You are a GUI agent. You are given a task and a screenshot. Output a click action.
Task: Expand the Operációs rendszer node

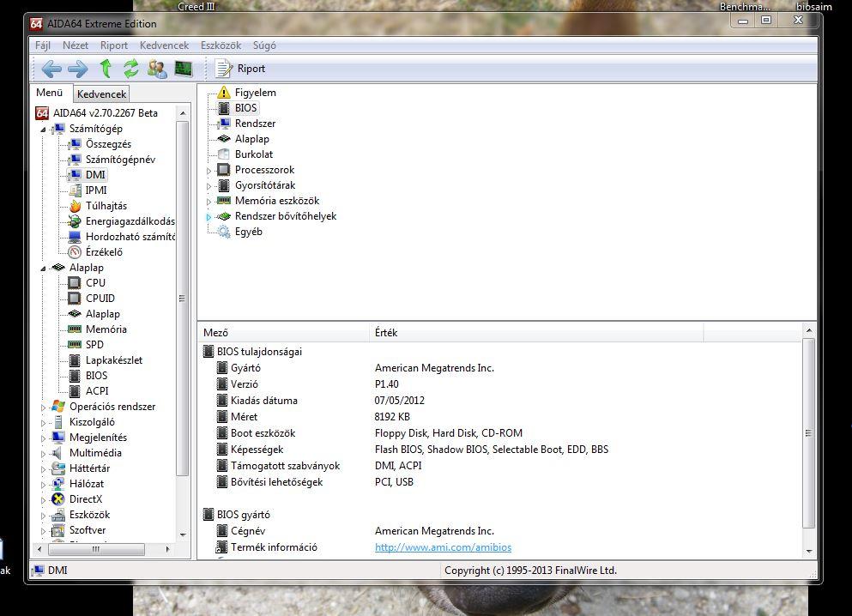43,407
